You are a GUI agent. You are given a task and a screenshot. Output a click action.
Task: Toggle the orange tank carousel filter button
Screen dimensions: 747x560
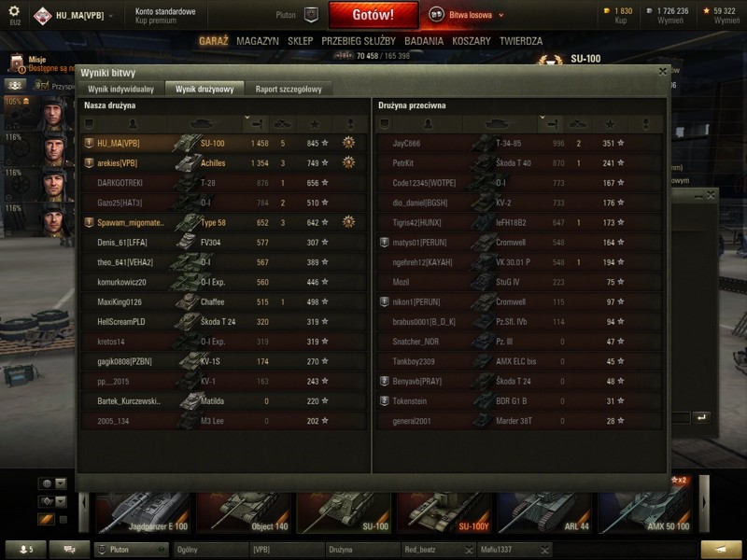click(x=46, y=520)
